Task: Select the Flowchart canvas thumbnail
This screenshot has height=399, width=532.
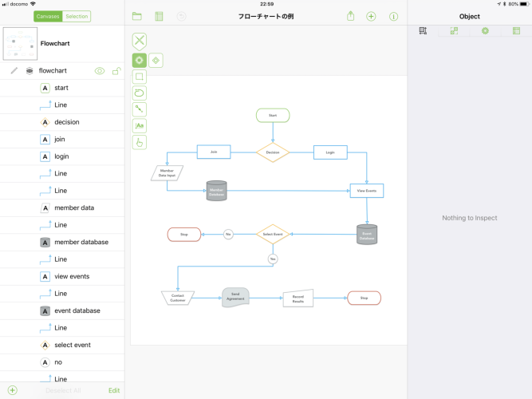Action: point(20,43)
